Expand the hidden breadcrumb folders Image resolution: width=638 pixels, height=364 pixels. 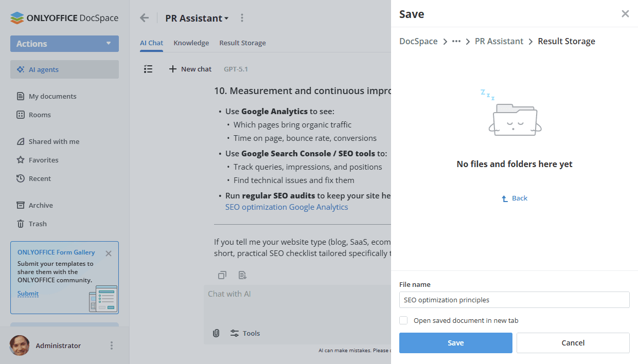[x=456, y=41]
